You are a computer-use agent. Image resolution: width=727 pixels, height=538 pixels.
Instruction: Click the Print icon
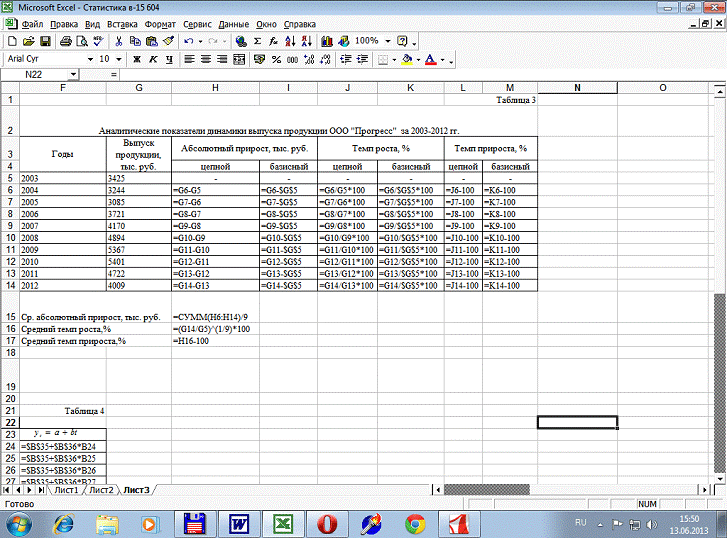pyautogui.click(x=65, y=41)
